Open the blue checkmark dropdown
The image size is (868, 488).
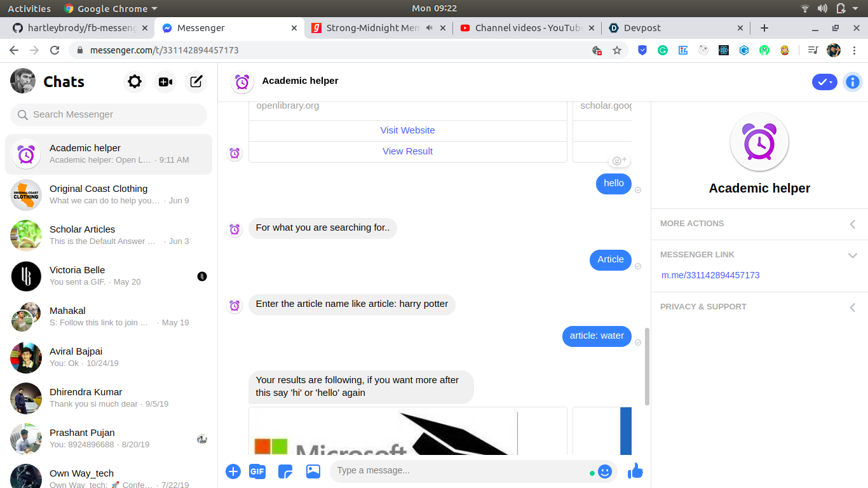825,82
